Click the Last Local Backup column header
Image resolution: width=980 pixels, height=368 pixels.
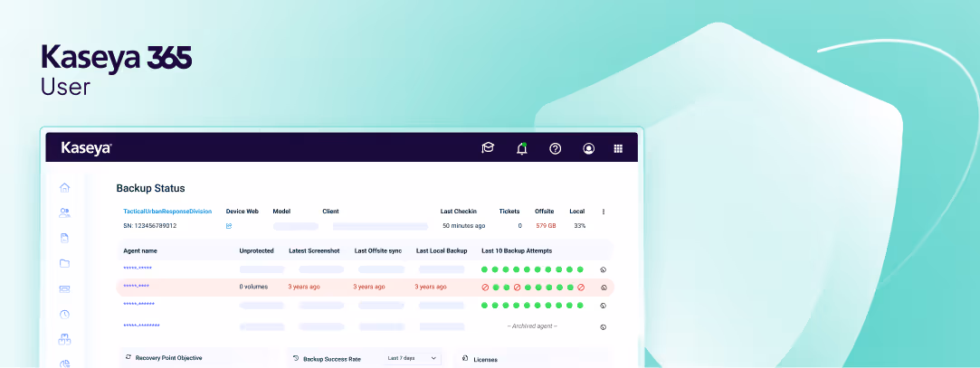442,250
